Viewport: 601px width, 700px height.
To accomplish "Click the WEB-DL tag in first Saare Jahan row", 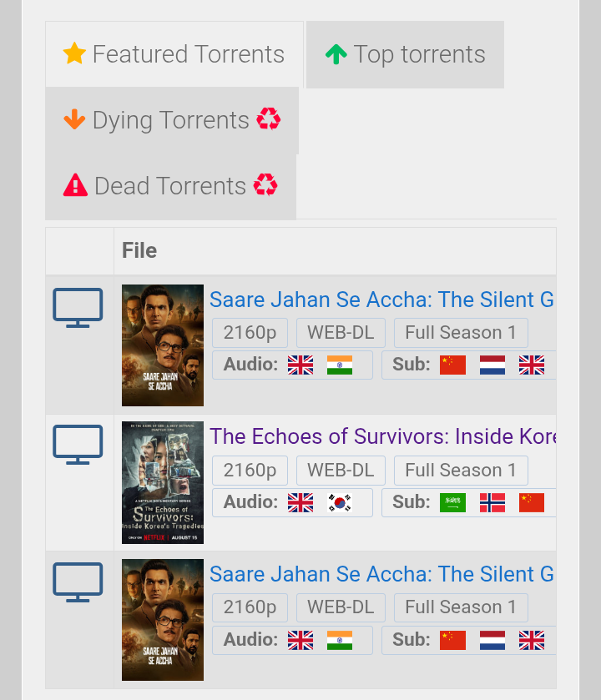I will [341, 333].
